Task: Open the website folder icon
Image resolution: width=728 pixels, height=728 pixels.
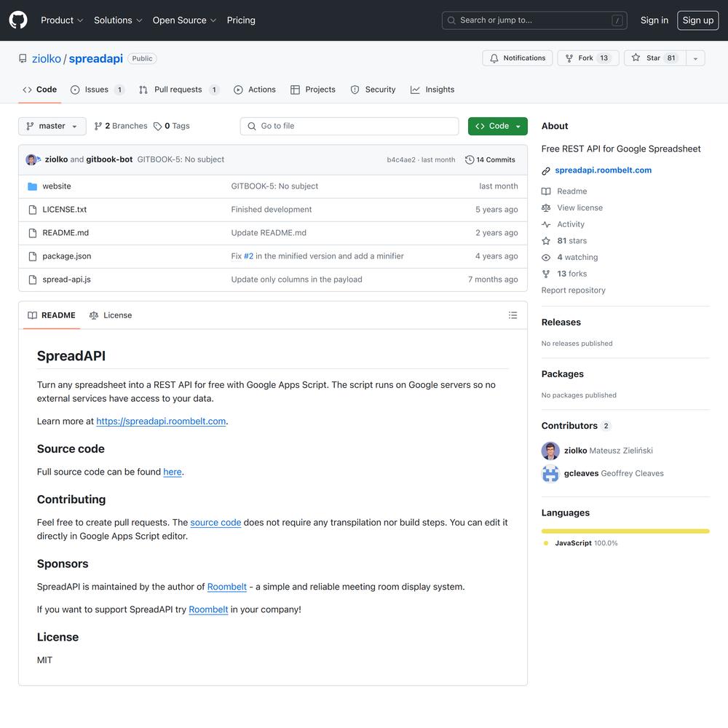Action: tap(32, 186)
